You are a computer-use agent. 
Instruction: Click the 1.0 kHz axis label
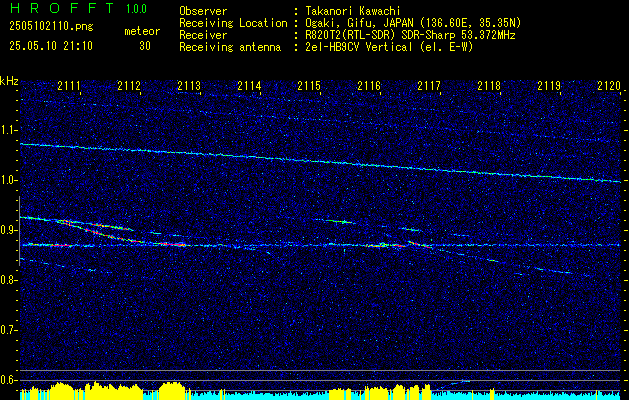8,181
